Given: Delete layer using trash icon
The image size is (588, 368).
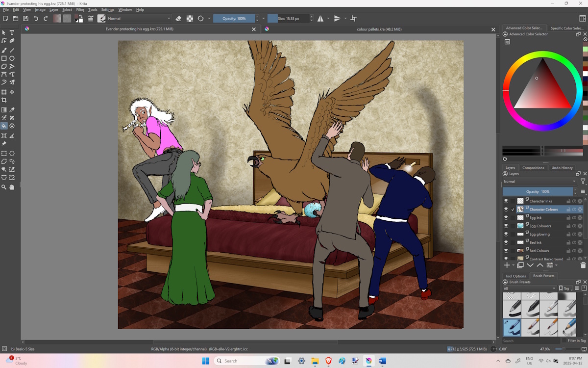Looking at the screenshot, I should coord(583,265).
